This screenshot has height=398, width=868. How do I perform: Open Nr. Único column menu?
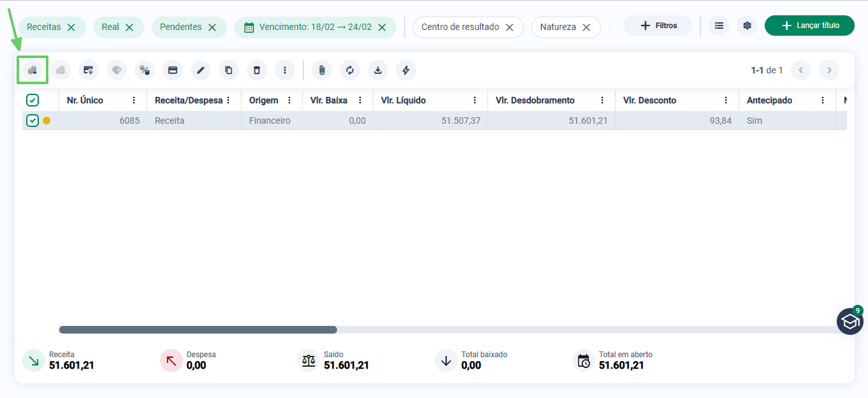coord(134,100)
